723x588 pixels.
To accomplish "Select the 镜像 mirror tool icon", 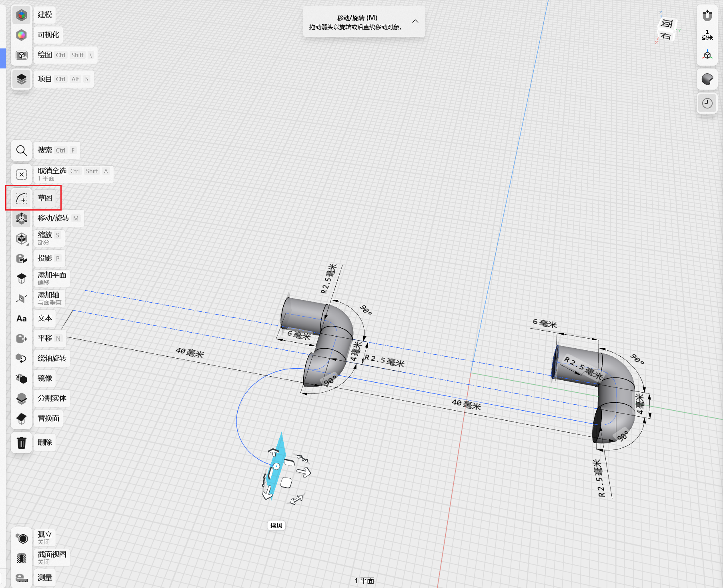I will pyautogui.click(x=22, y=379).
